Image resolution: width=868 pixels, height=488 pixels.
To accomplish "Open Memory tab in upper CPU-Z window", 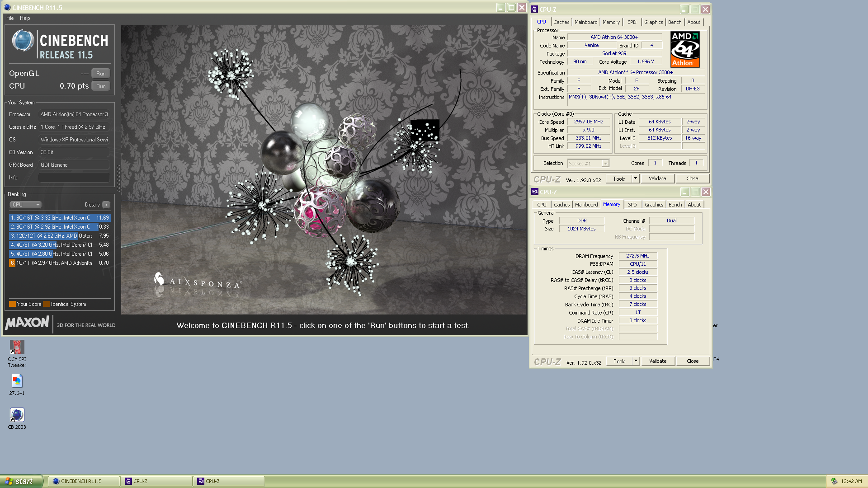I will (x=611, y=22).
